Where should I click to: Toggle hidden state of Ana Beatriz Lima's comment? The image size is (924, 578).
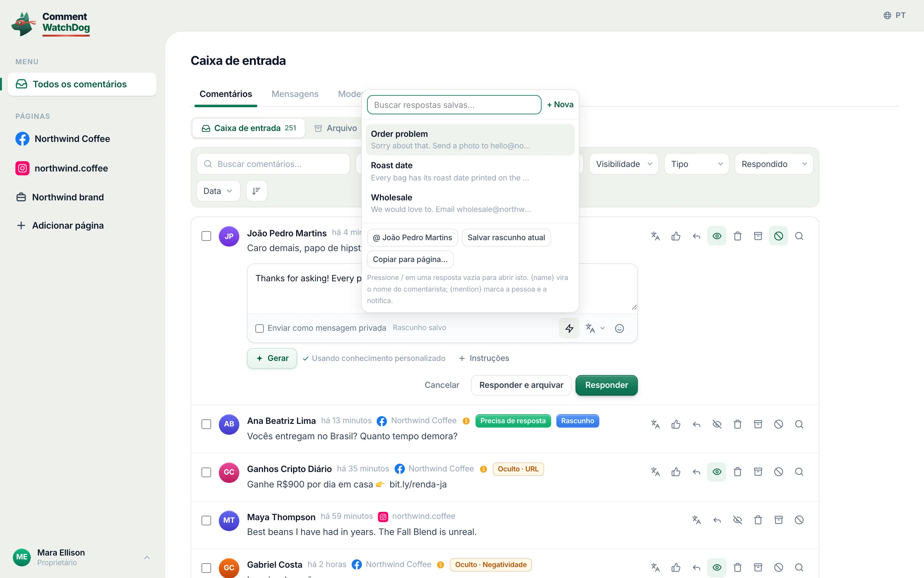(x=717, y=424)
